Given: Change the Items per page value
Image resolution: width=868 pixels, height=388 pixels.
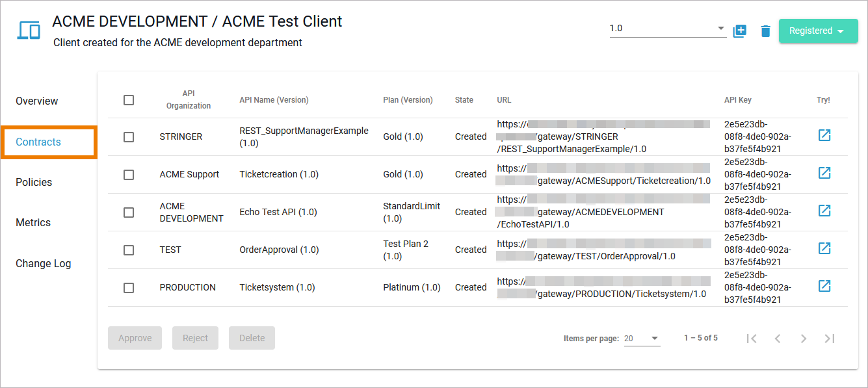Looking at the screenshot, I should coord(642,338).
